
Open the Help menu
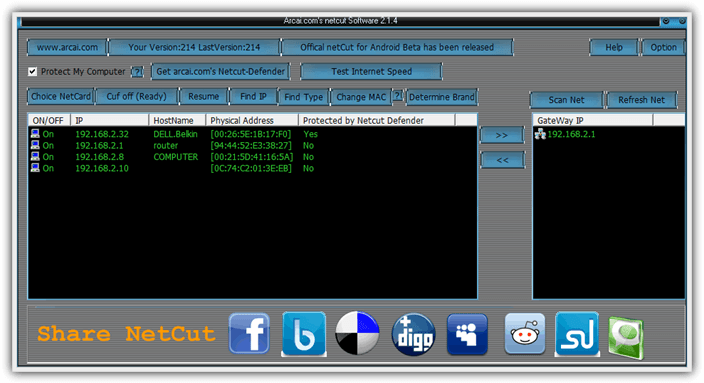(x=614, y=47)
